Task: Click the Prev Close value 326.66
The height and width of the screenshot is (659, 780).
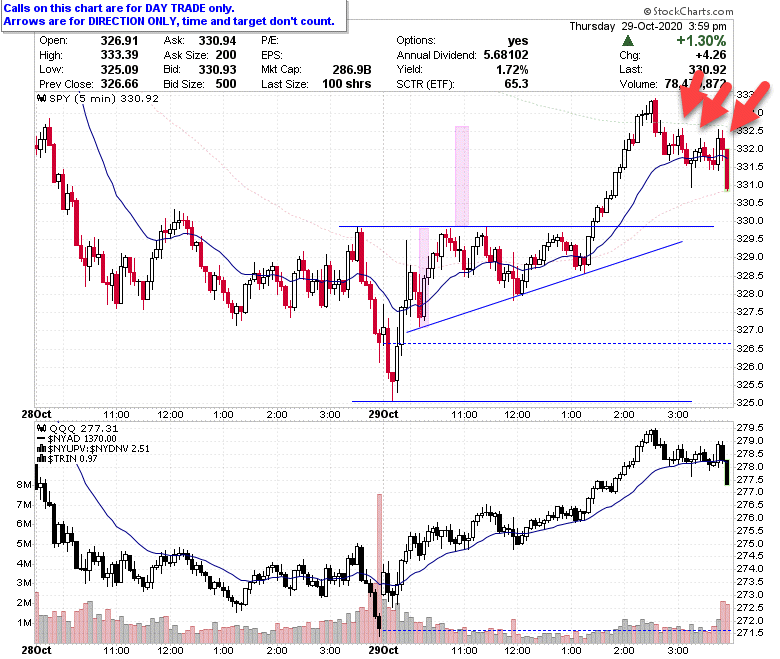Action: tap(119, 84)
